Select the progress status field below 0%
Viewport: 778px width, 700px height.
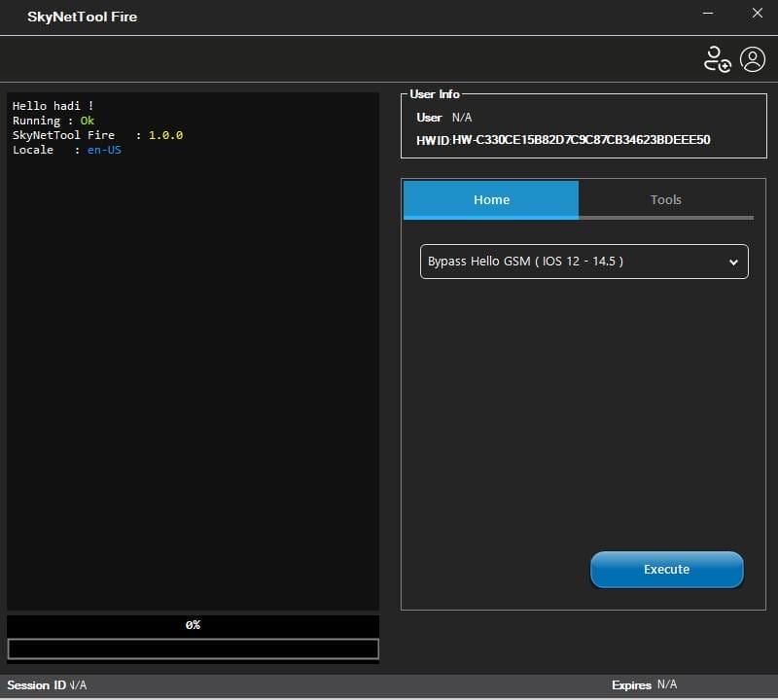coord(193,647)
